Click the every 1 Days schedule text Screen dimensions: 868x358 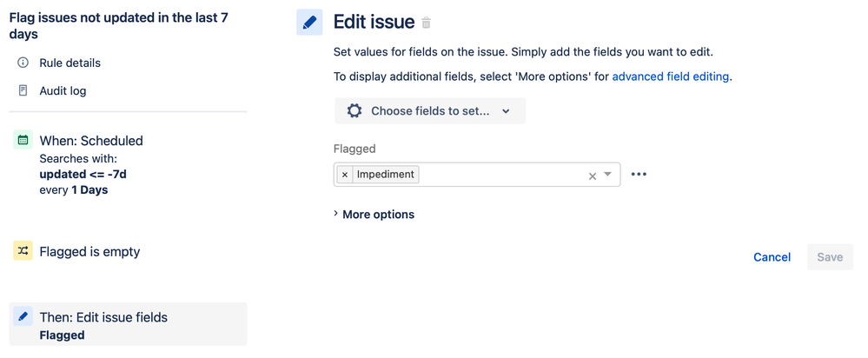(74, 189)
